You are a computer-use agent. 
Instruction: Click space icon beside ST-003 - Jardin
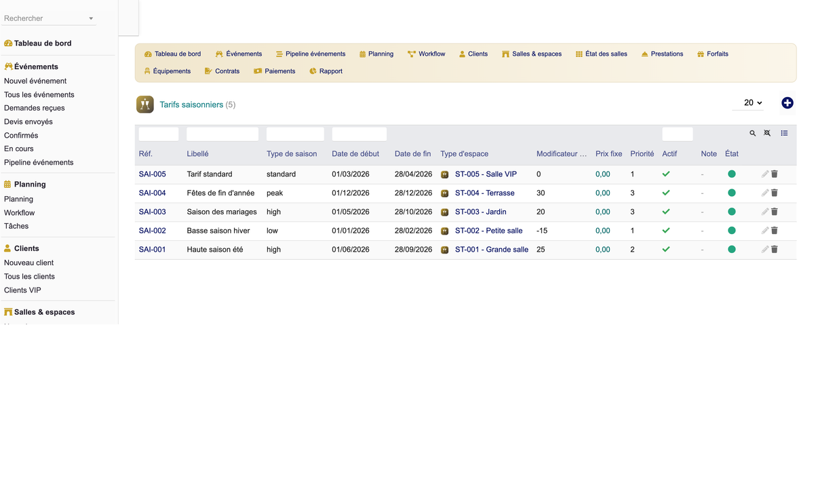pyautogui.click(x=445, y=212)
